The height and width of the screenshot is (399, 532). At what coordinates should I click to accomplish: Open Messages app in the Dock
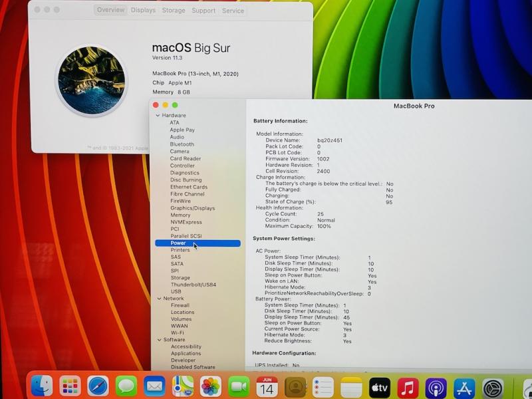[126, 386]
